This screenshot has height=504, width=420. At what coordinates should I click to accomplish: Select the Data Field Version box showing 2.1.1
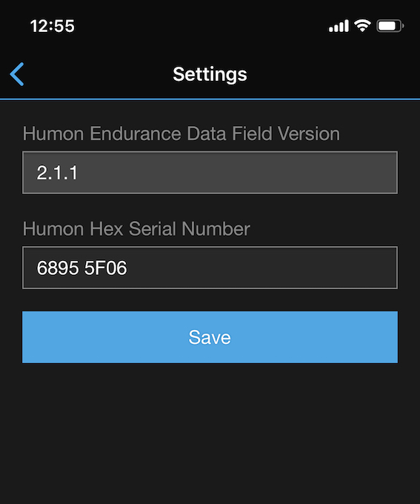pyautogui.click(x=210, y=173)
